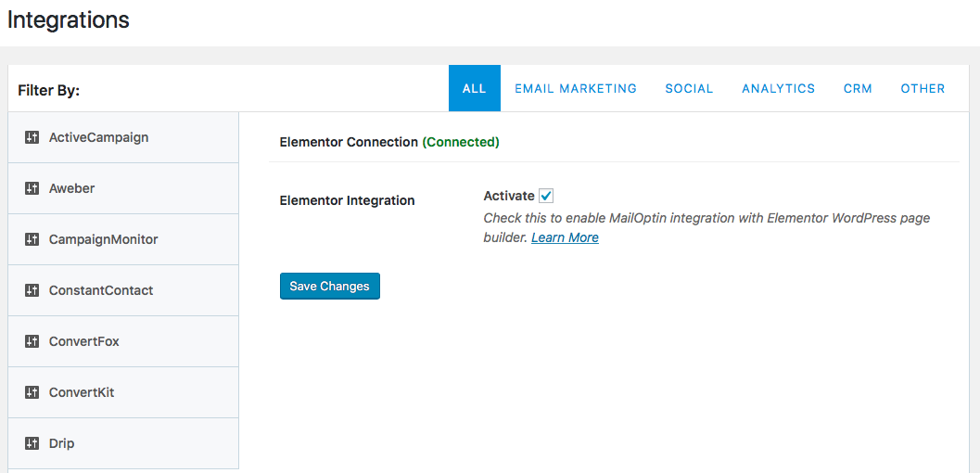Image resolution: width=980 pixels, height=473 pixels.
Task: Click the green (Connected) status text
Action: 461,142
